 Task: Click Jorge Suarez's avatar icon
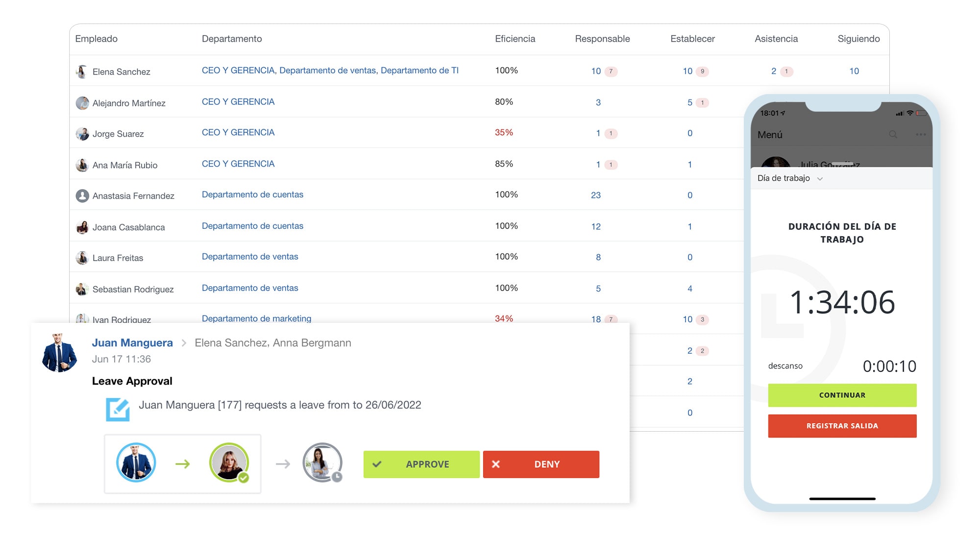coord(82,134)
